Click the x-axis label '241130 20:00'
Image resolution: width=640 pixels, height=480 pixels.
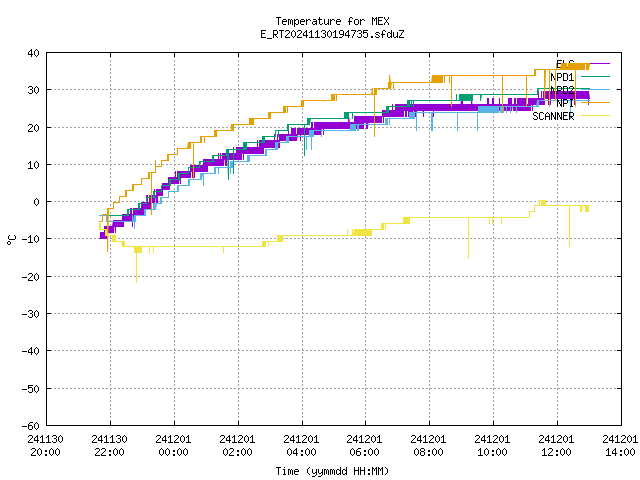click(x=46, y=446)
